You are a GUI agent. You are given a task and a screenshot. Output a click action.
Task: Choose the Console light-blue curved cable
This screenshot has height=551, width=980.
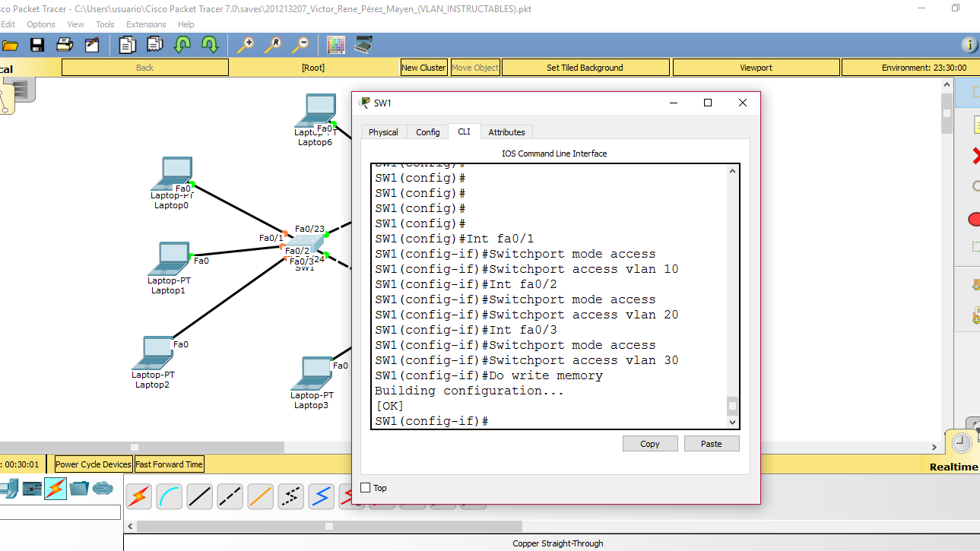click(x=169, y=496)
